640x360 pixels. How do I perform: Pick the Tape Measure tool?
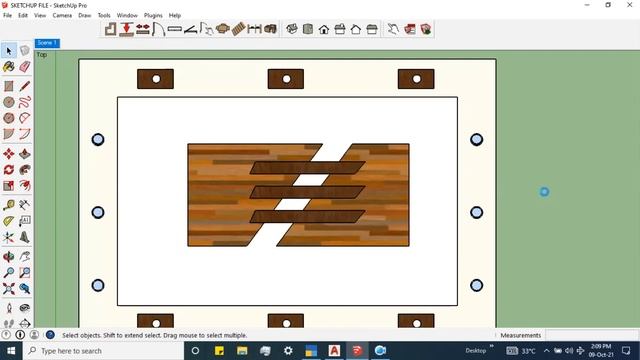tap(9, 205)
